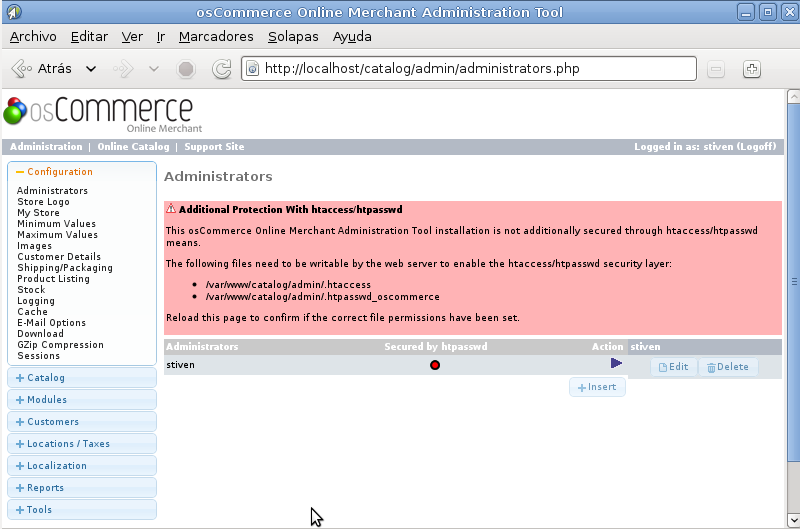Open the Ver menu
Viewport: 800px width, 529px height.
(x=132, y=37)
